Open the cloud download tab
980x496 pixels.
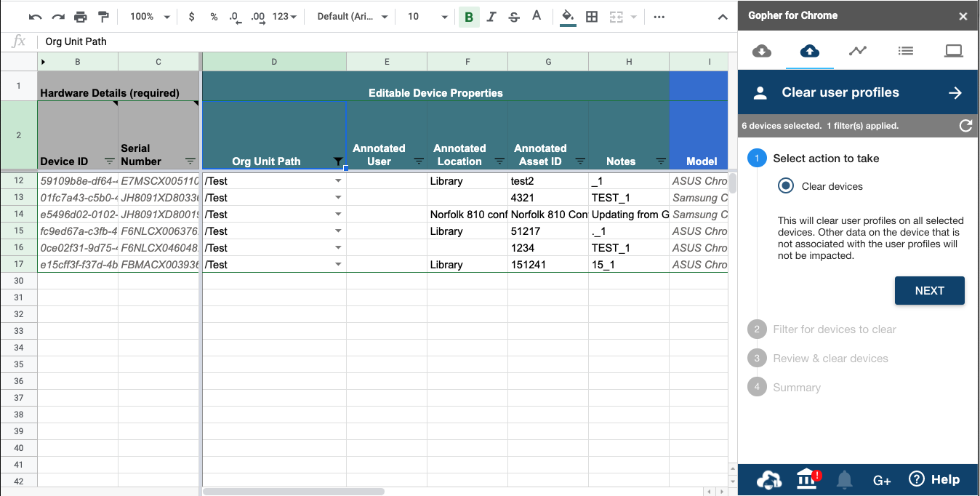coord(761,51)
